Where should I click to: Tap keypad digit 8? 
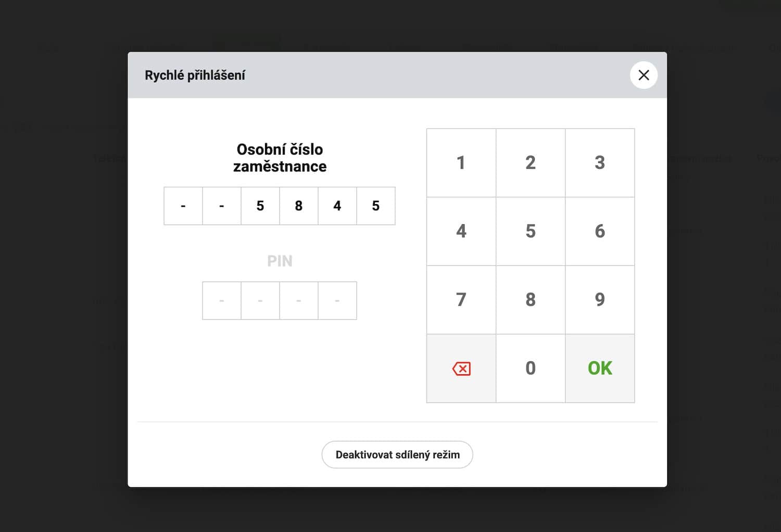coord(531,300)
